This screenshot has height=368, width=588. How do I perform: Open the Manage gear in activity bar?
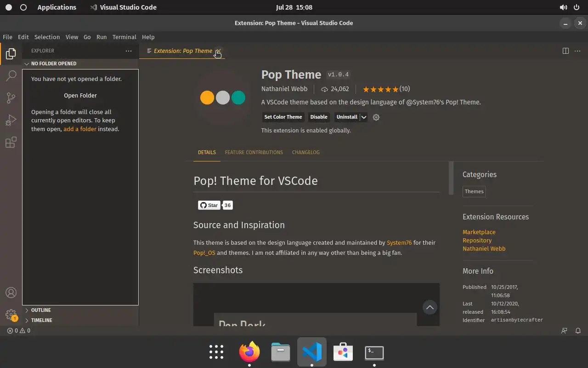click(x=11, y=315)
